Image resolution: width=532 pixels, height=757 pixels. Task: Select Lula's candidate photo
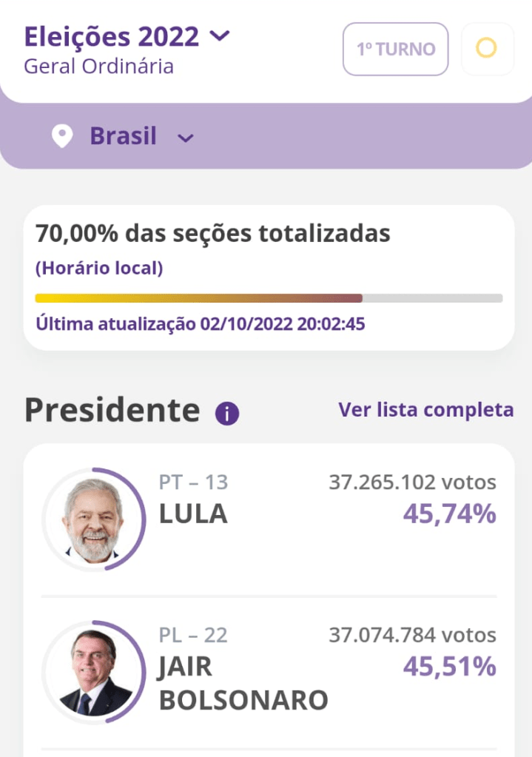point(92,520)
